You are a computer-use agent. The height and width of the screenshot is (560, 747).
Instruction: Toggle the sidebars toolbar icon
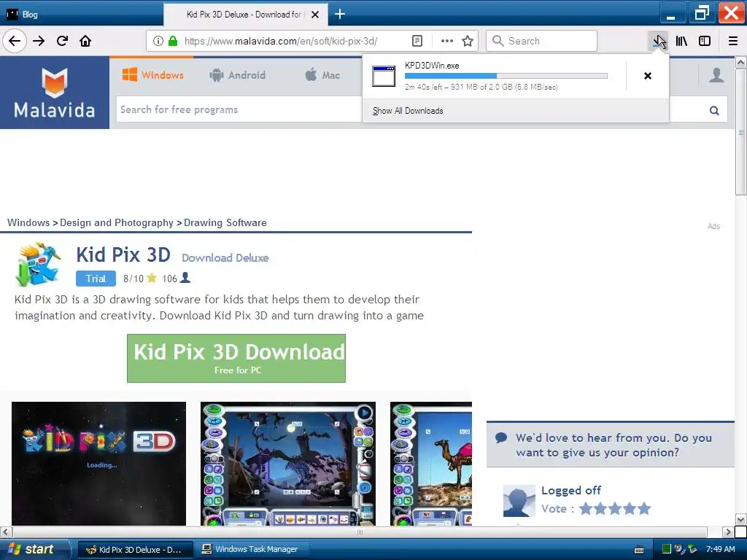(x=705, y=41)
